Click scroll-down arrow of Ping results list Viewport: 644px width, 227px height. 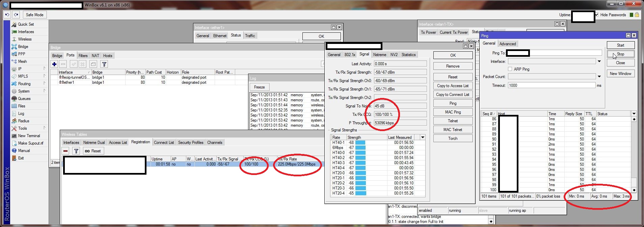(x=634, y=190)
